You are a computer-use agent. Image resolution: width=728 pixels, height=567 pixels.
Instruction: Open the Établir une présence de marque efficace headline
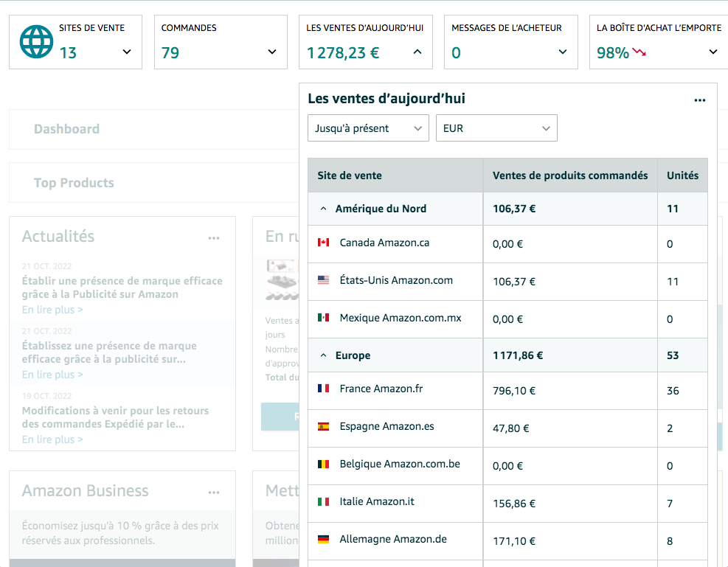click(122, 288)
